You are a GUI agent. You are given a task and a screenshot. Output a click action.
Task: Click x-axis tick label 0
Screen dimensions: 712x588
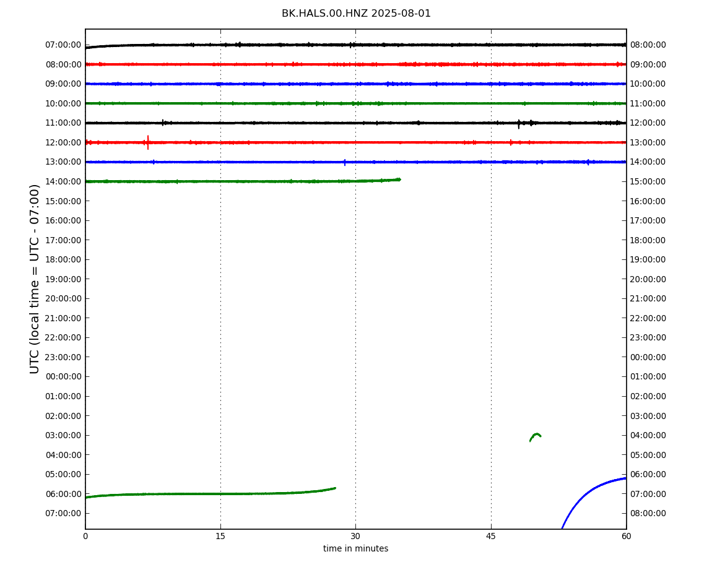pyautogui.click(x=85, y=536)
